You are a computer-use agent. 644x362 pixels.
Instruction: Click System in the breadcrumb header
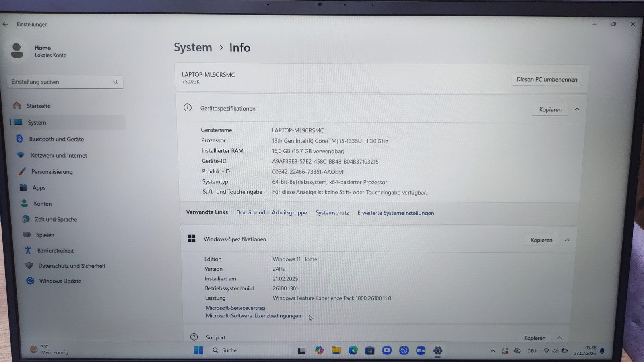[193, 47]
